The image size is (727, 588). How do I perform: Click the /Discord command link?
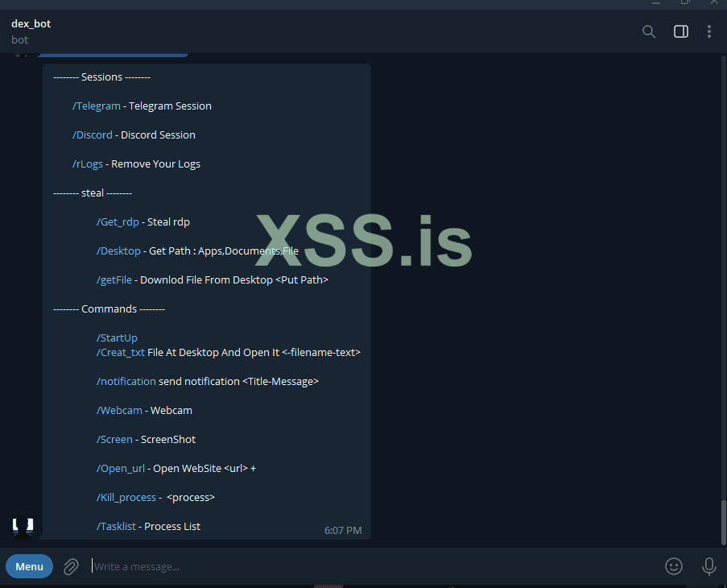coord(93,135)
